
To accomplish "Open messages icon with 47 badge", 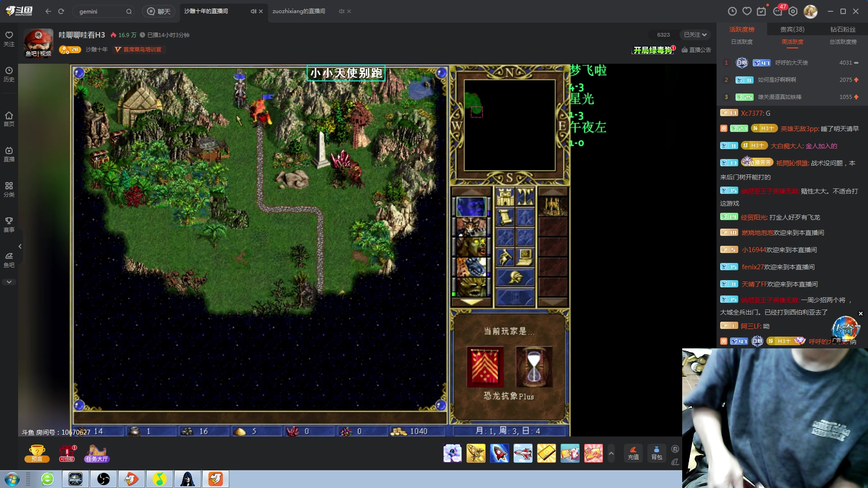I will (778, 10).
